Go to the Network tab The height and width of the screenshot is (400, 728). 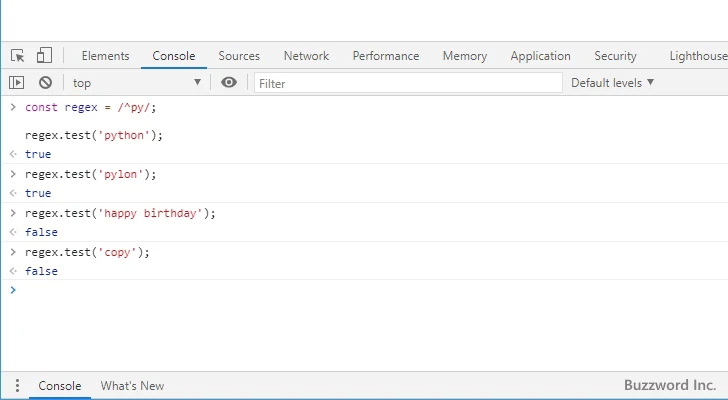coord(306,56)
